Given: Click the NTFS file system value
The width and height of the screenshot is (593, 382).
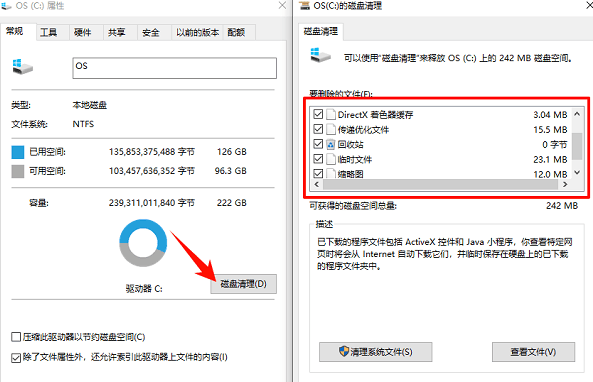Looking at the screenshot, I should 83,124.
